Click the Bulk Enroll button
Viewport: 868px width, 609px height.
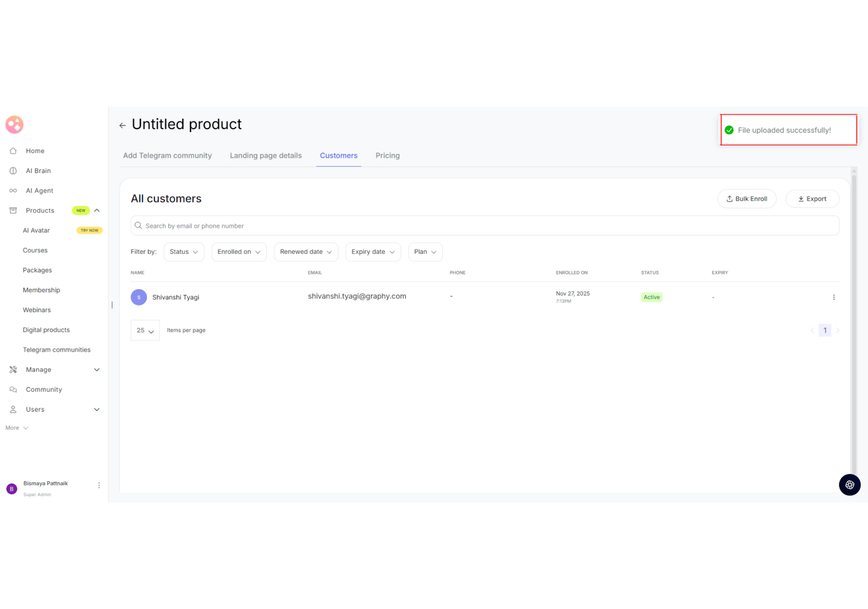(746, 199)
